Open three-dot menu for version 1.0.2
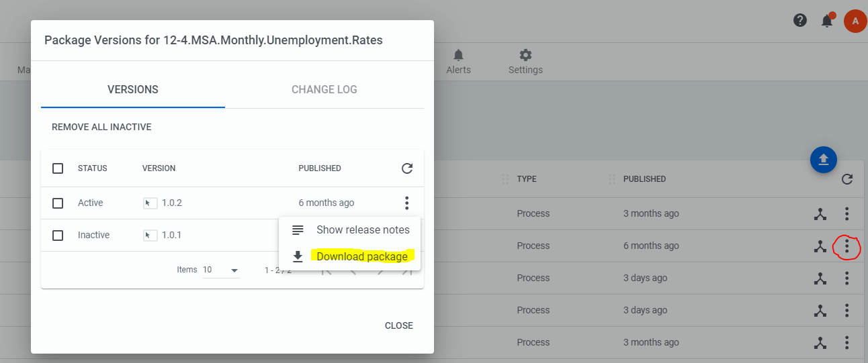The height and width of the screenshot is (363, 868). coord(406,203)
